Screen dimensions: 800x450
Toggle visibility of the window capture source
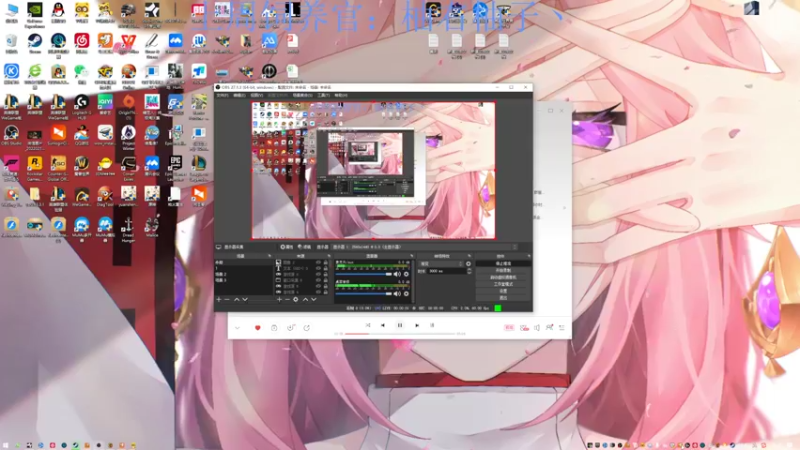(318, 280)
